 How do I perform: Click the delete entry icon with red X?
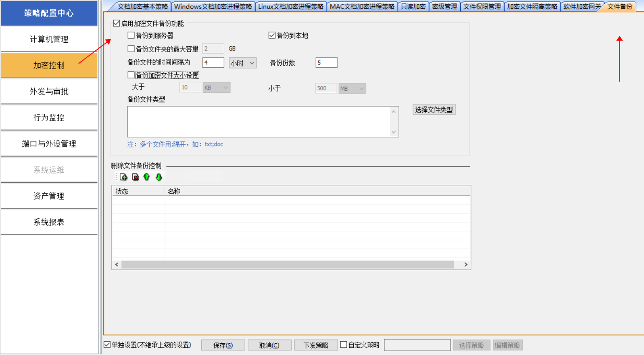click(x=135, y=177)
